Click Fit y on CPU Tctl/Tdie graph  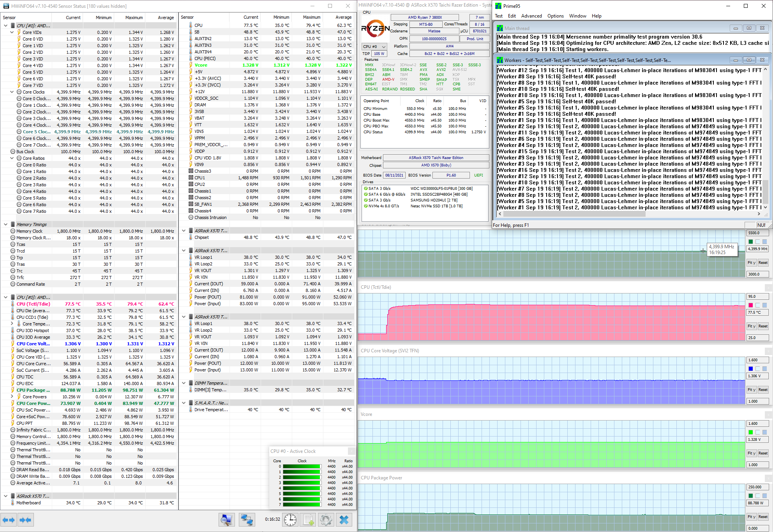[x=751, y=326]
